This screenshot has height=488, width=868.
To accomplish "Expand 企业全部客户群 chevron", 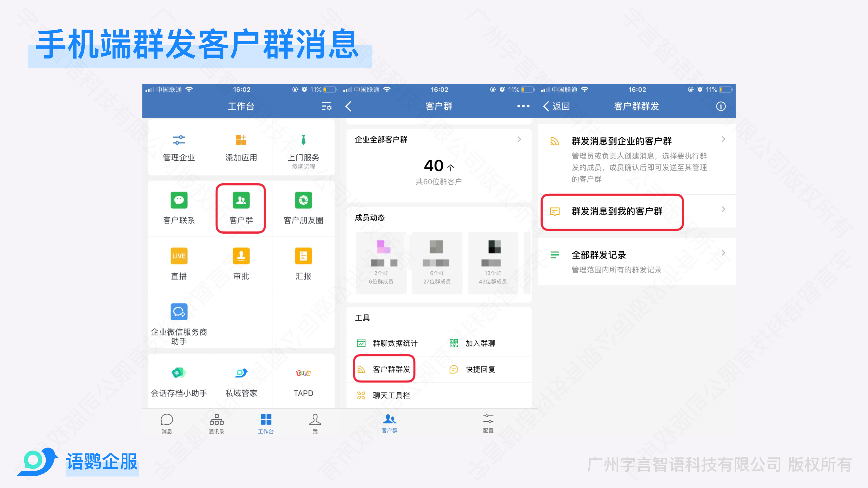I will tap(519, 139).
